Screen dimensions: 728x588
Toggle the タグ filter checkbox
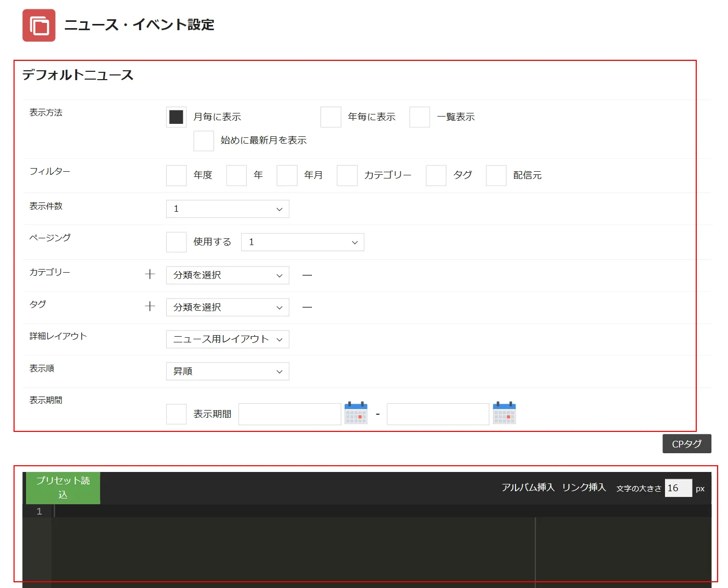click(436, 175)
